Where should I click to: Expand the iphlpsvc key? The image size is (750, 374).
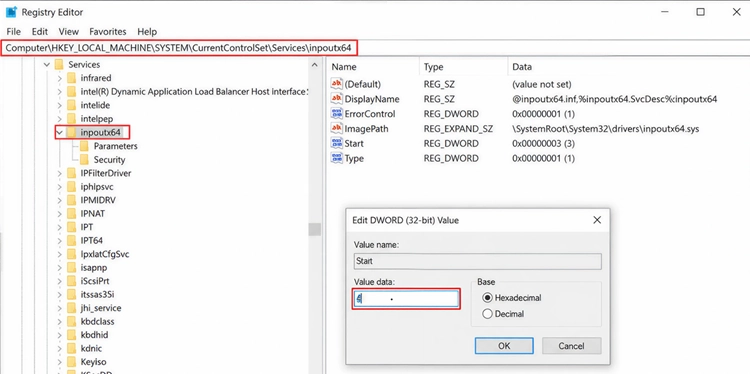click(x=59, y=187)
